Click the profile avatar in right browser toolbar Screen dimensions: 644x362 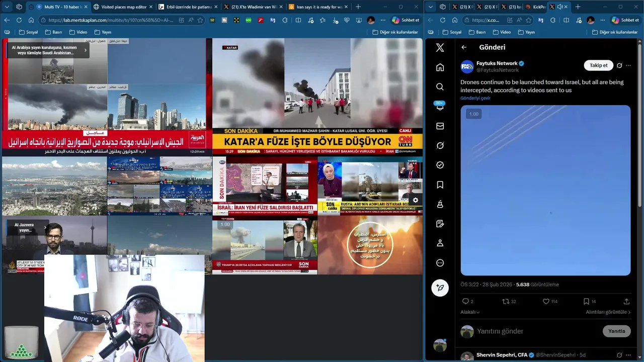point(591,20)
